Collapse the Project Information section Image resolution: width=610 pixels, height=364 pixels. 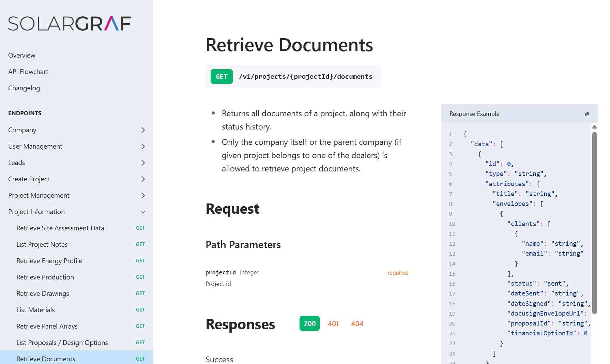coord(77,212)
